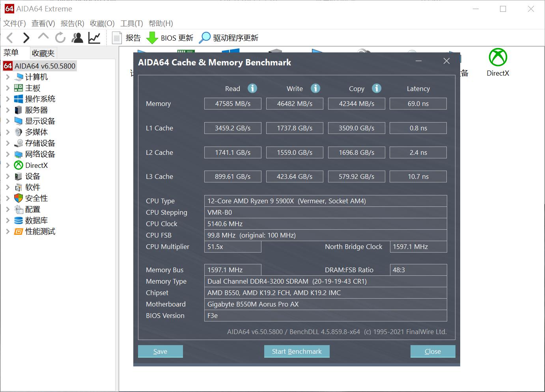Click the Memory Latency value 69.0 ns
Image resolution: width=545 pixels, height=392 pixels.
coord(418,104)
